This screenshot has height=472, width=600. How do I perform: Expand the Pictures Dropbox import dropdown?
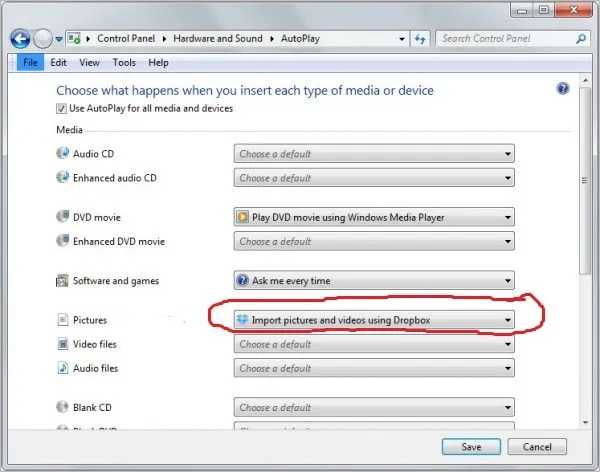click(x=374, y=320)
